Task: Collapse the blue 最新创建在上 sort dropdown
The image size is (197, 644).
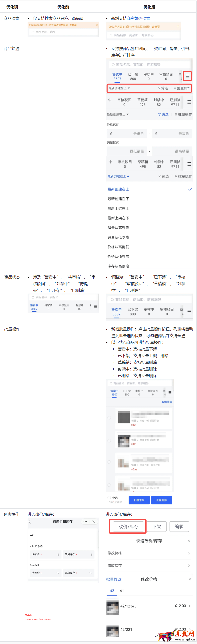Action: pyautogui.click(x=118, y=176)
